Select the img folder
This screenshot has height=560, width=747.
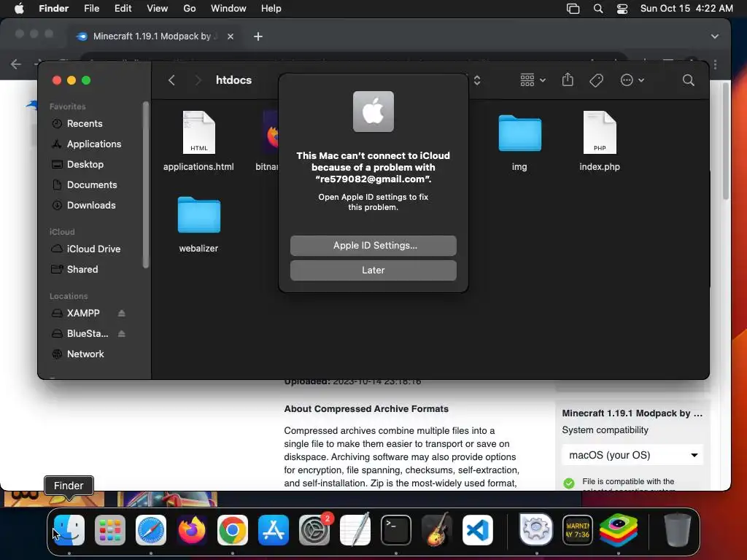(x=519, y=141)
